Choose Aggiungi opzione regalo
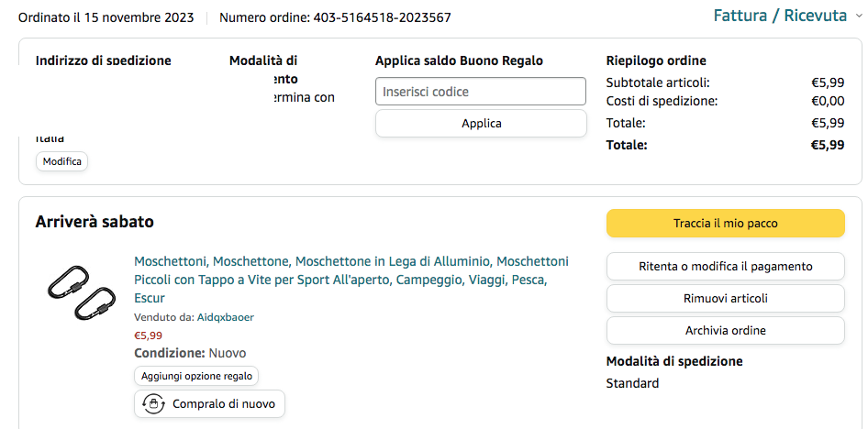The width and height of the screenshot is (868, 429). coord(197,376)
